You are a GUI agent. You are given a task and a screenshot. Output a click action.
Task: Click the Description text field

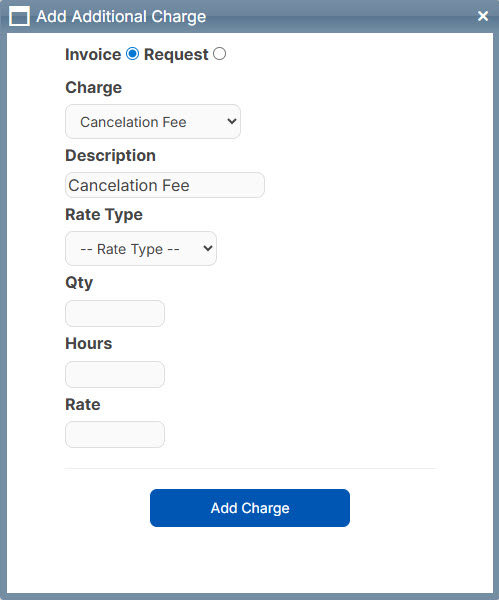point(165,185)
